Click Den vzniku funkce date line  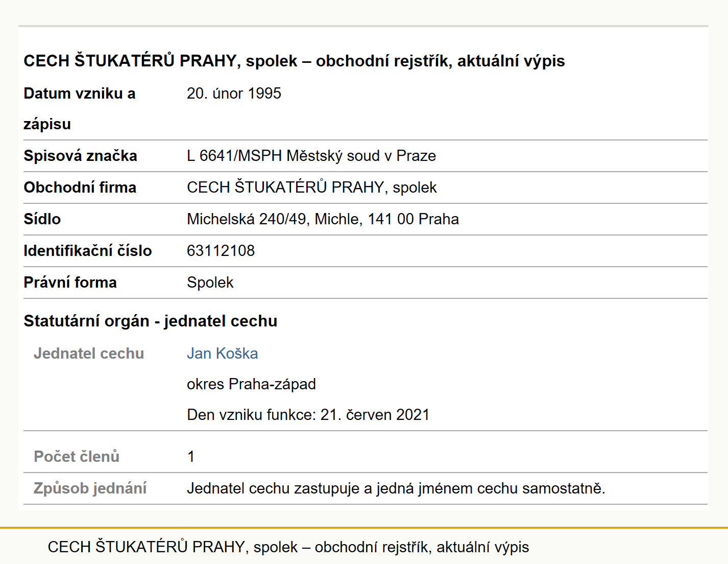(x=308, y=415)
